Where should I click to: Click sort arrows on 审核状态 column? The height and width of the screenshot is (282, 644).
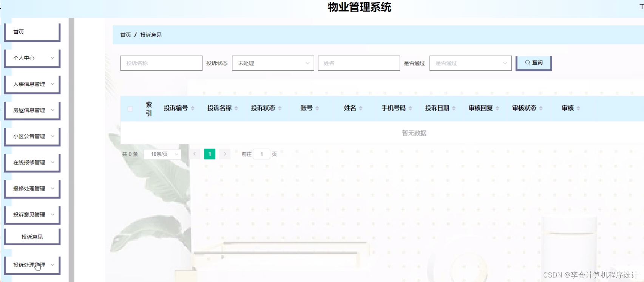pyautogui.click(x=541, y=108)
